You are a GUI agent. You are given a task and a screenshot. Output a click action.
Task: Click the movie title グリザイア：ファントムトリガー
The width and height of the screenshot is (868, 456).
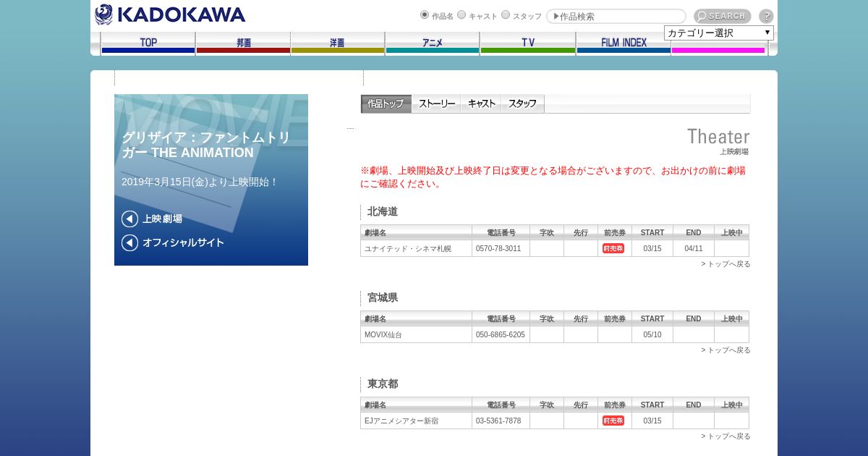click(205, 145)
